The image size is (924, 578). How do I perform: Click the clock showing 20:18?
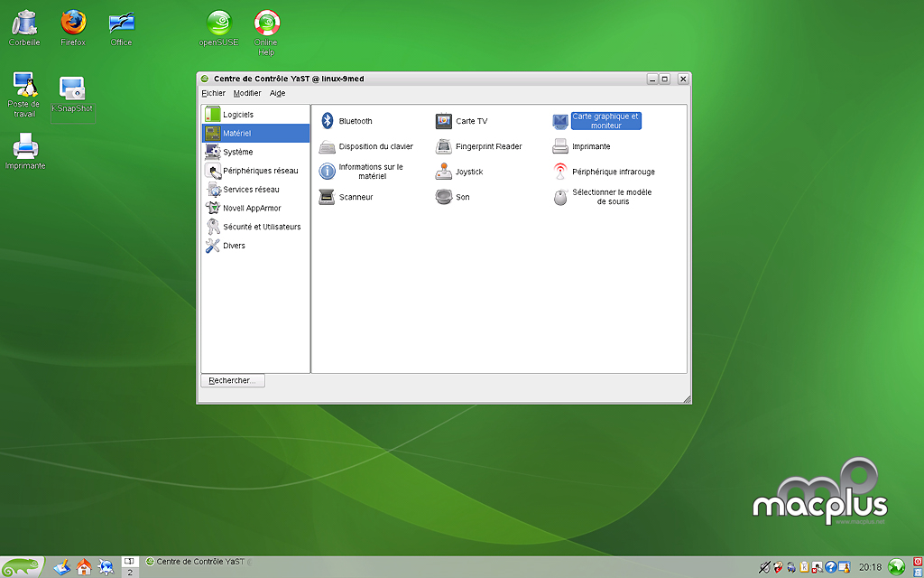[870, 567]
